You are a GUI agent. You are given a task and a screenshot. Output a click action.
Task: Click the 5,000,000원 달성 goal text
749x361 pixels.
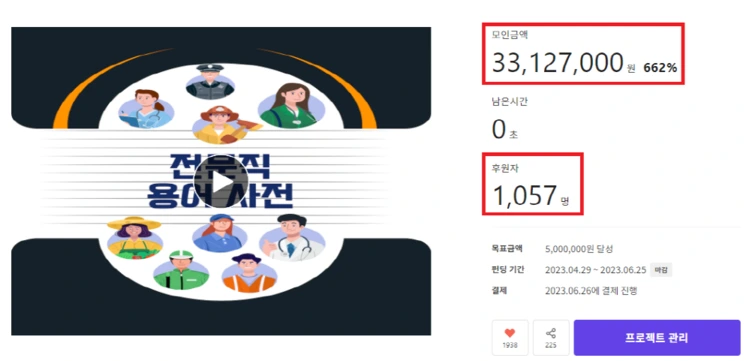click(579, 249)
